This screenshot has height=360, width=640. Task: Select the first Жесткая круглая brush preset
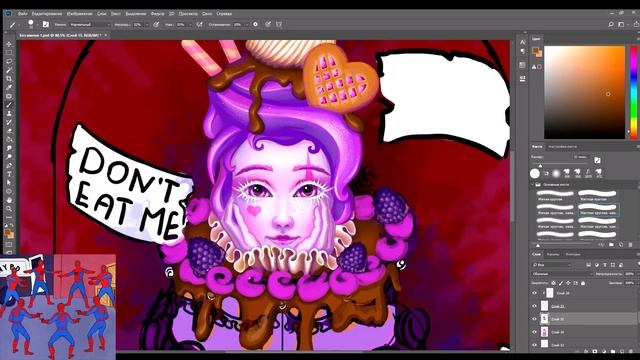coord(597,195)
